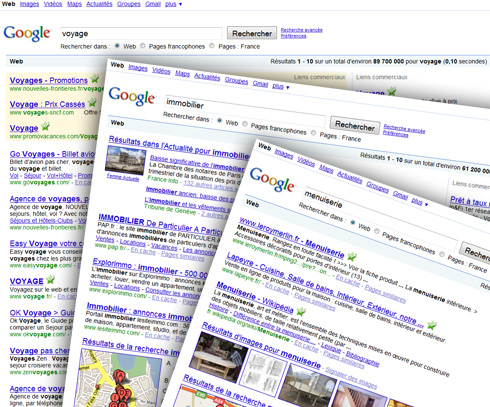This screenshot has height=407, width=490.
Task: Open Maps in the immobilier window's top bar
Action: coord(182,73)
